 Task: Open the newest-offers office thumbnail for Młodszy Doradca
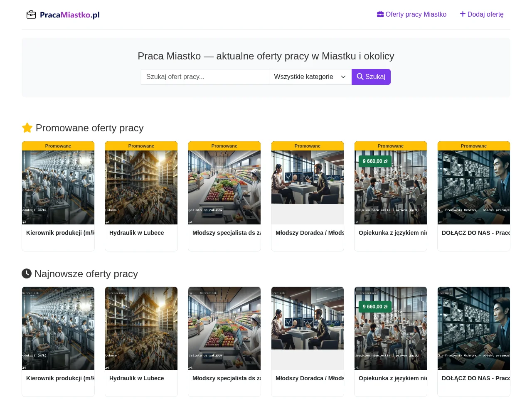pos(308,318)
